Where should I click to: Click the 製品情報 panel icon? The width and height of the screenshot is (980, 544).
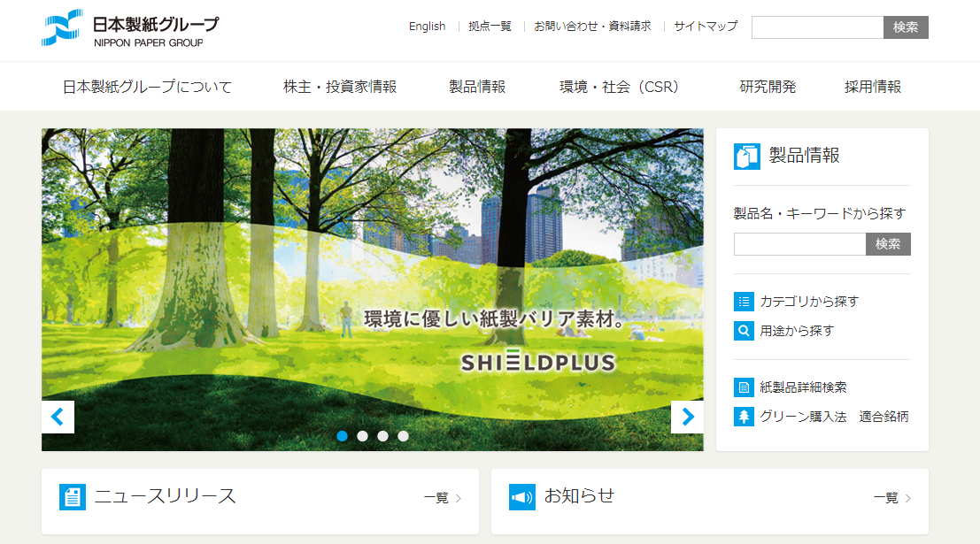click(747, 157)
